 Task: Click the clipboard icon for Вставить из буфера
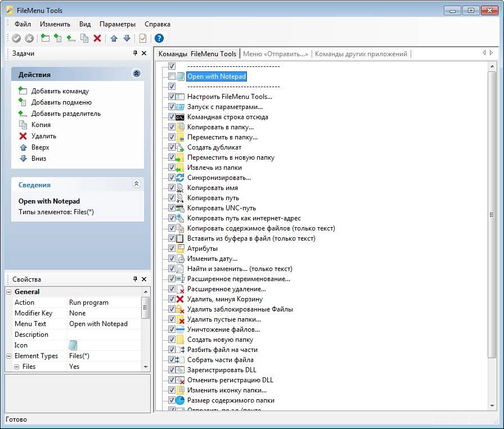point(181,238)
